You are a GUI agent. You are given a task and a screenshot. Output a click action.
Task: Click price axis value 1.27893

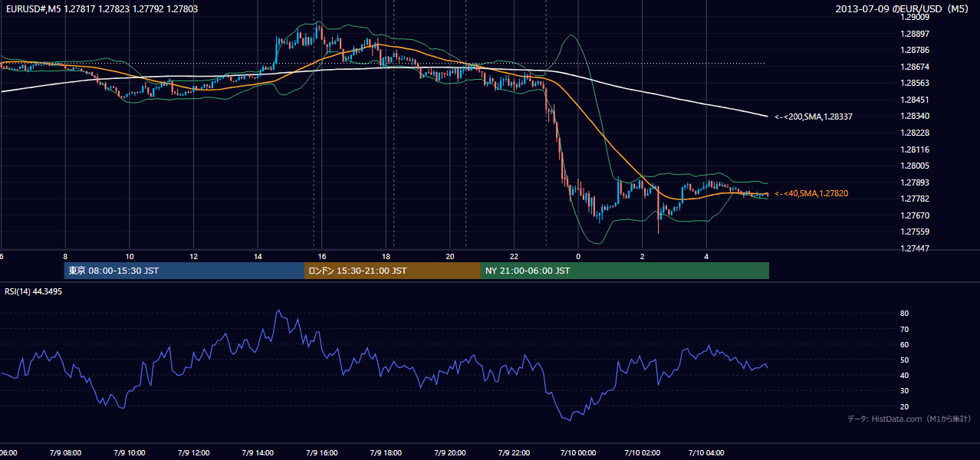(x=914, y=182)
